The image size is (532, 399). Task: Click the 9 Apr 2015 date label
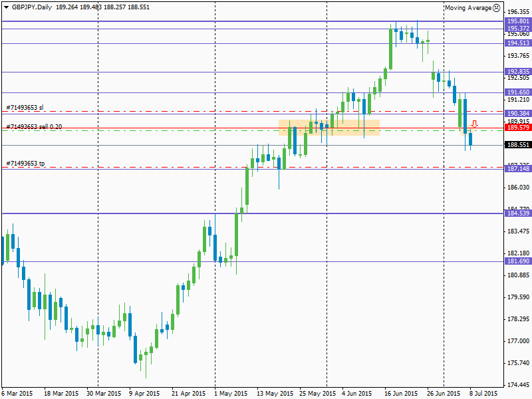coord(144,394)
